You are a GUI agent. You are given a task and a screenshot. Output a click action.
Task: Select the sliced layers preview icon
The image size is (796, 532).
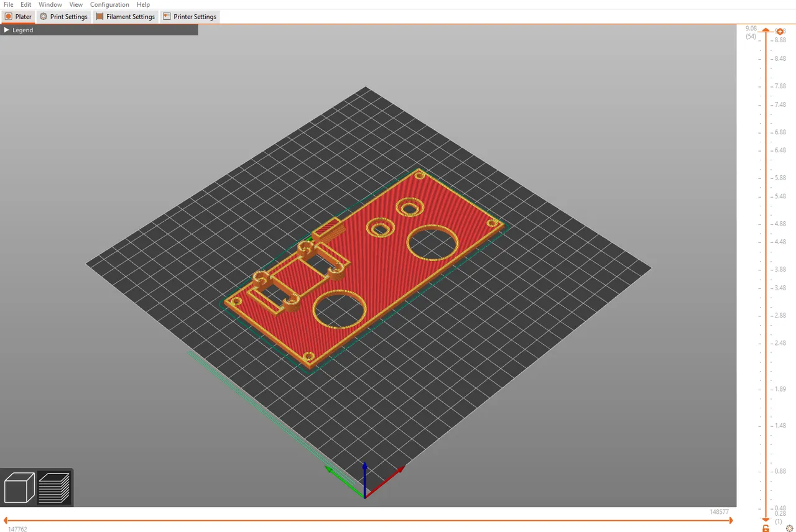(54, 487)
